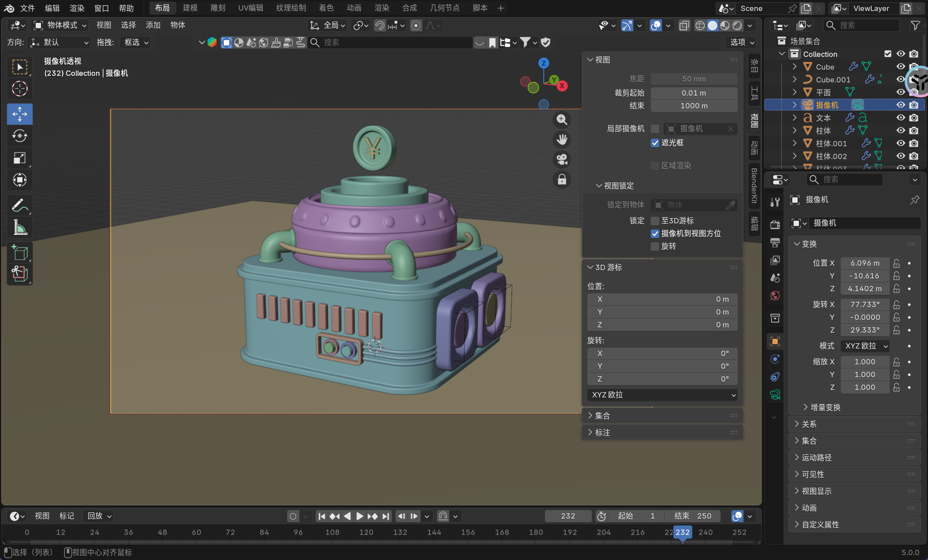This screenshot has width=928, height=560.
Task: Open the XYZ 欧拉 rotation mode dropdown
Action: click(865, 346)
